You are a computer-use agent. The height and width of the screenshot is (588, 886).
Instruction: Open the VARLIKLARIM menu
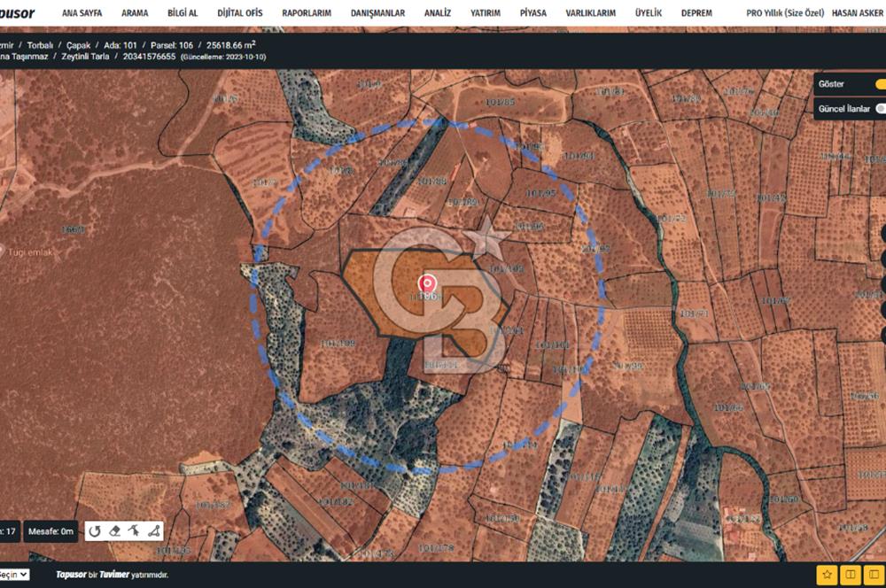point(590,13)
